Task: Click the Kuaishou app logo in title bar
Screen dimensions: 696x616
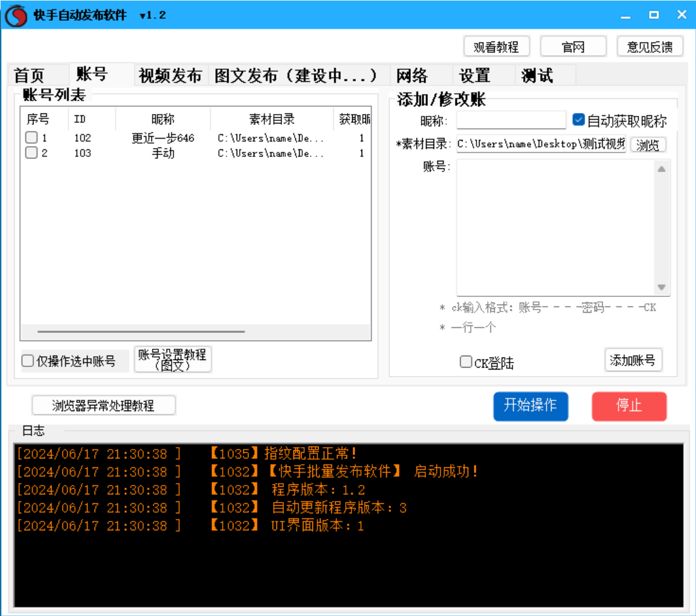Action: click(x=16, y=16)
